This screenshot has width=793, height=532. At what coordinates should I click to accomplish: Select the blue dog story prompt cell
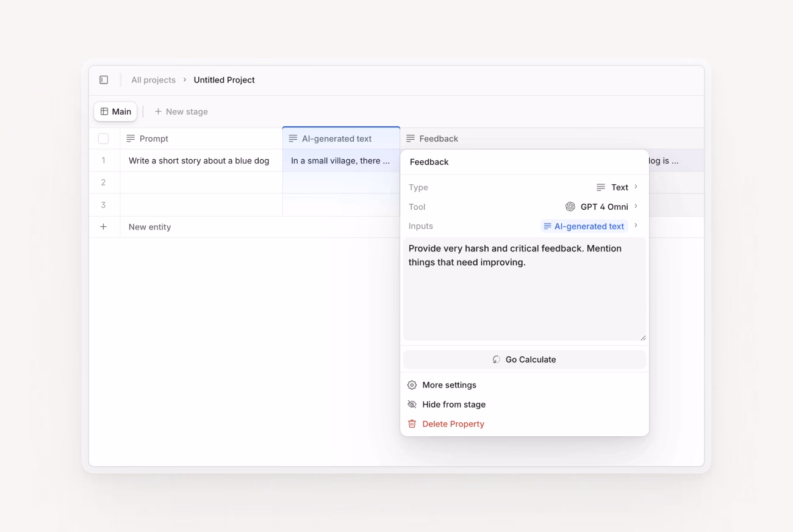coord(201,161)
